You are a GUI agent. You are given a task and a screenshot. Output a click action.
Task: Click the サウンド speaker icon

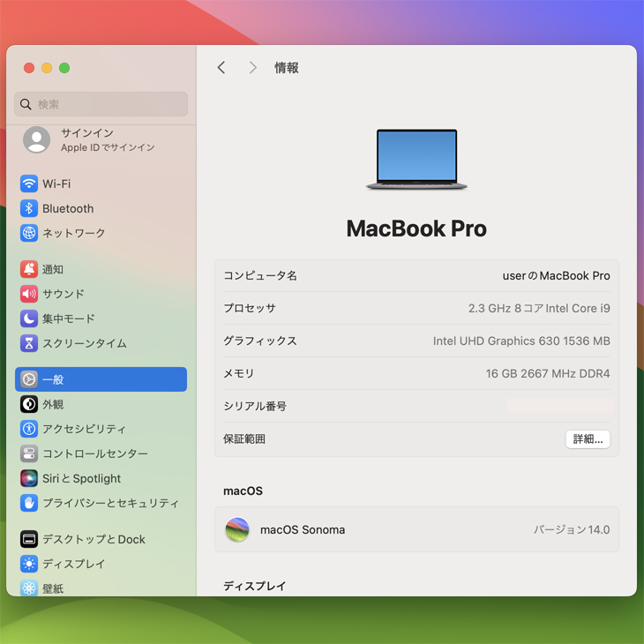[x=29, y=294]
